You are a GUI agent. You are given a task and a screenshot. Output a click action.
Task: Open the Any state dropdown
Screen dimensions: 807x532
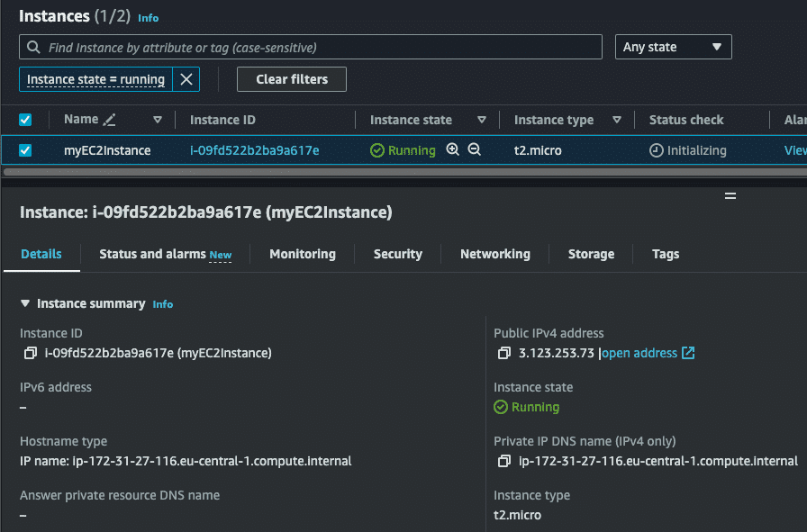(673, 47)
